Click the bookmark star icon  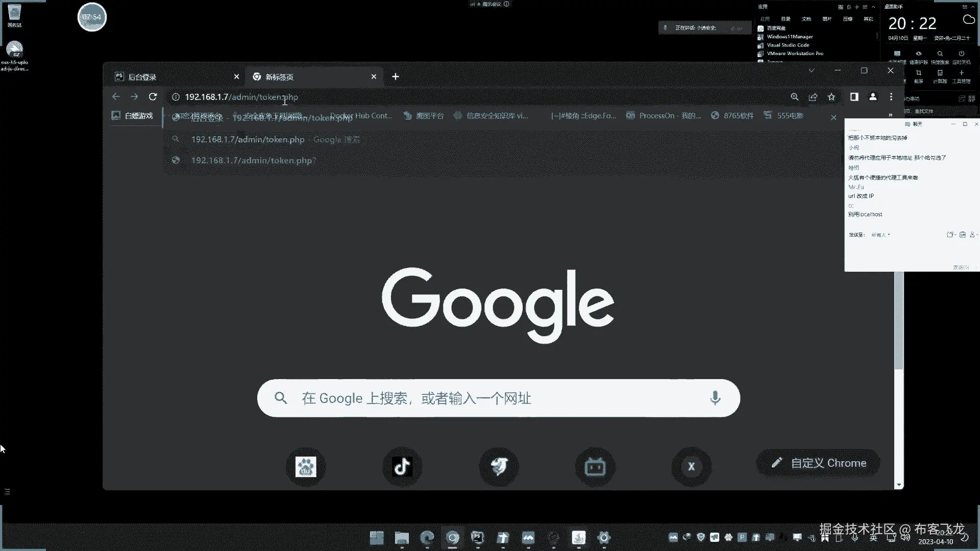[x=831, y=97]
